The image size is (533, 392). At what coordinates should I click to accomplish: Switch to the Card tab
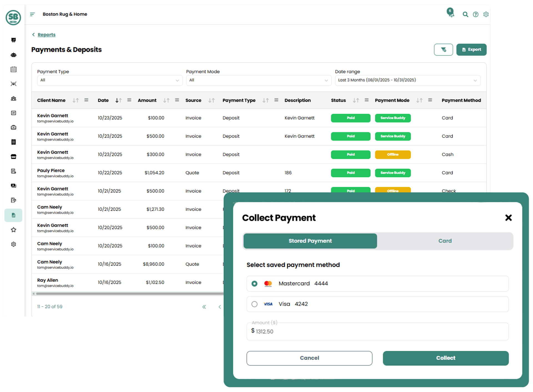pos(445,241)
